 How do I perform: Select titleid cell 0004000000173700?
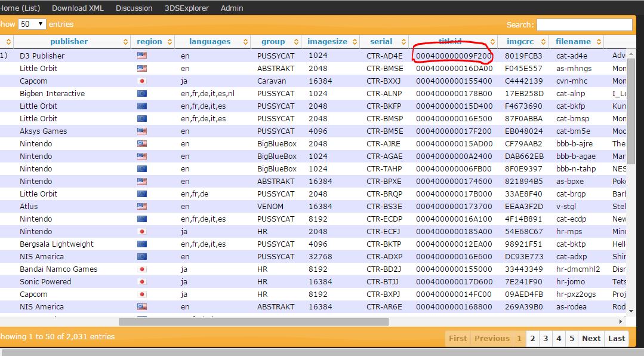(454, 206)
